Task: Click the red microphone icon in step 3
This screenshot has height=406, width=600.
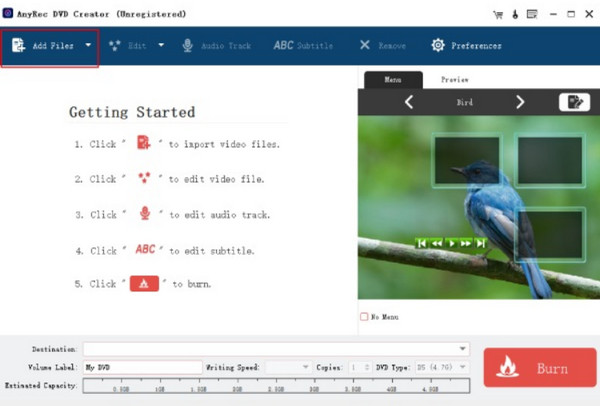Action: pyautogui.click(x=145, y=213)
